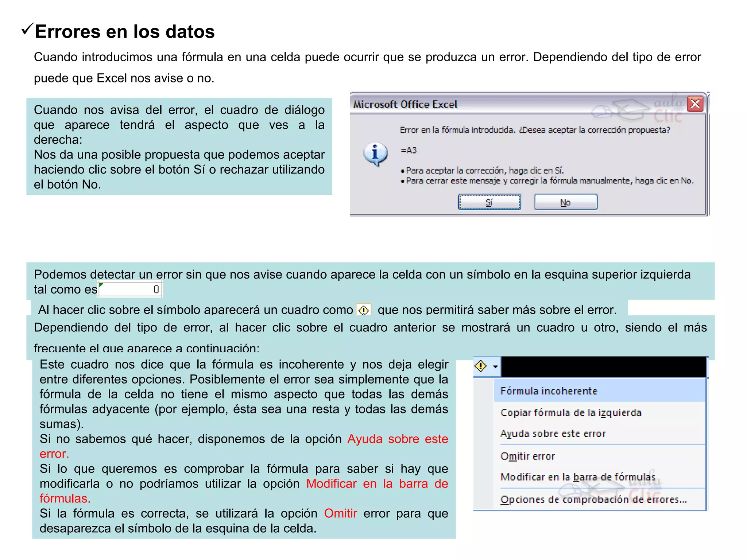
Task: Click the Sí button in Excel dialog
Action: click(x=489, y=202)
